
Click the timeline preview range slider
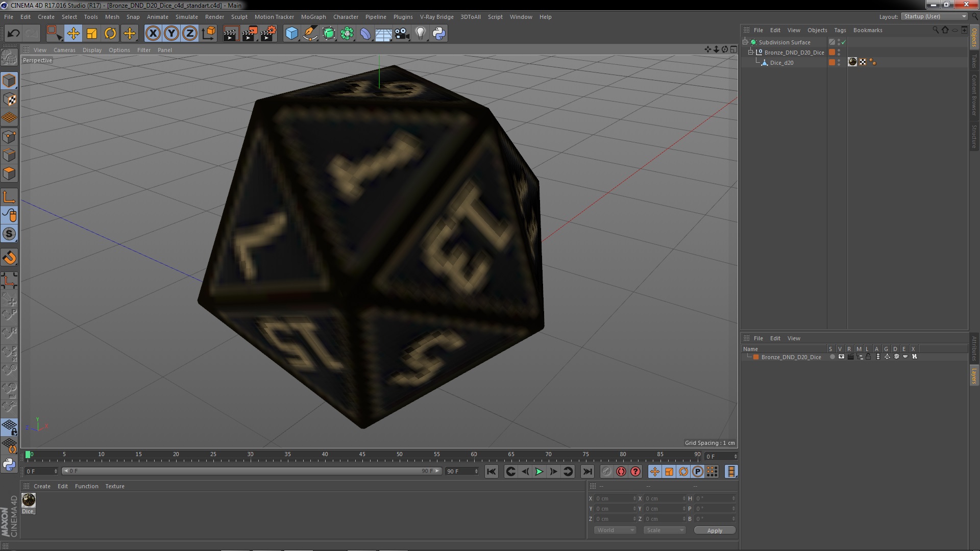[252, 471]
